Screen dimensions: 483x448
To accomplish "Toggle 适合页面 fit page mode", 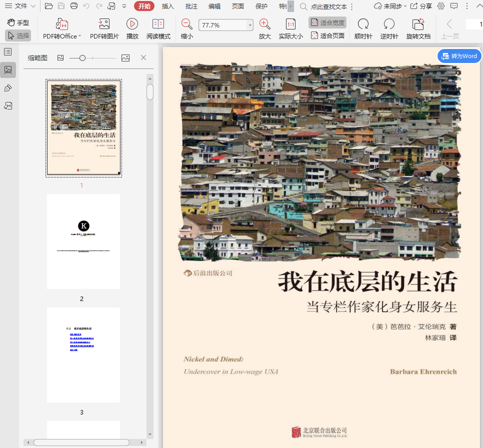I will [x=327, y=35].
